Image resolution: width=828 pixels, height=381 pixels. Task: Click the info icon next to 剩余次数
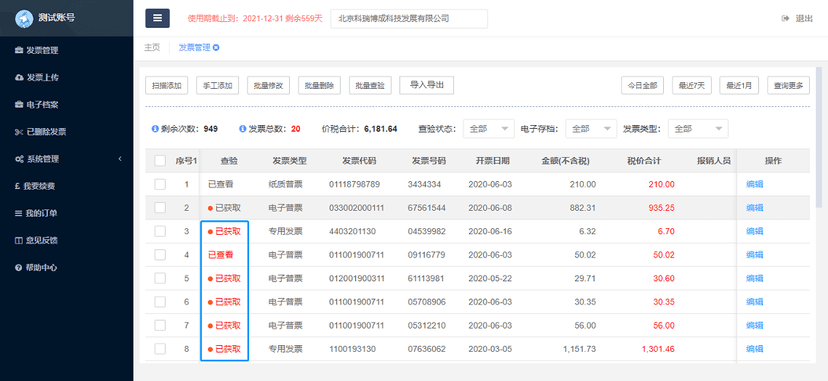(x=155, y=129)
